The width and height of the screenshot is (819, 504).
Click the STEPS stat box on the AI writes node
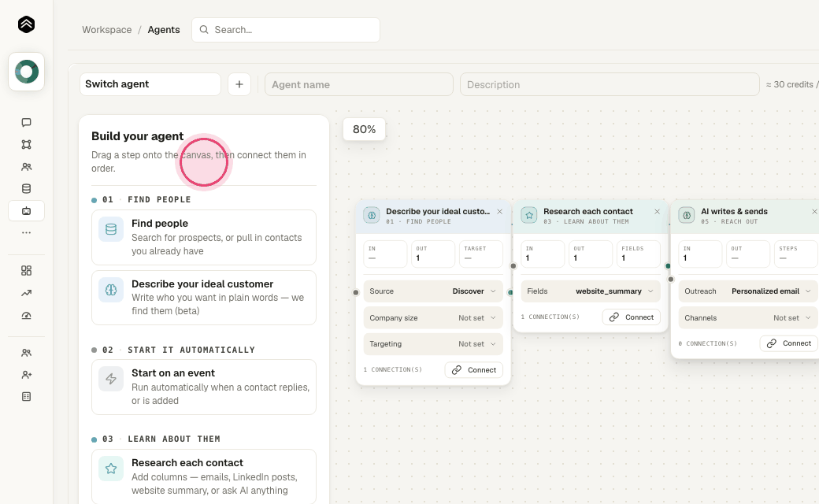796,254
